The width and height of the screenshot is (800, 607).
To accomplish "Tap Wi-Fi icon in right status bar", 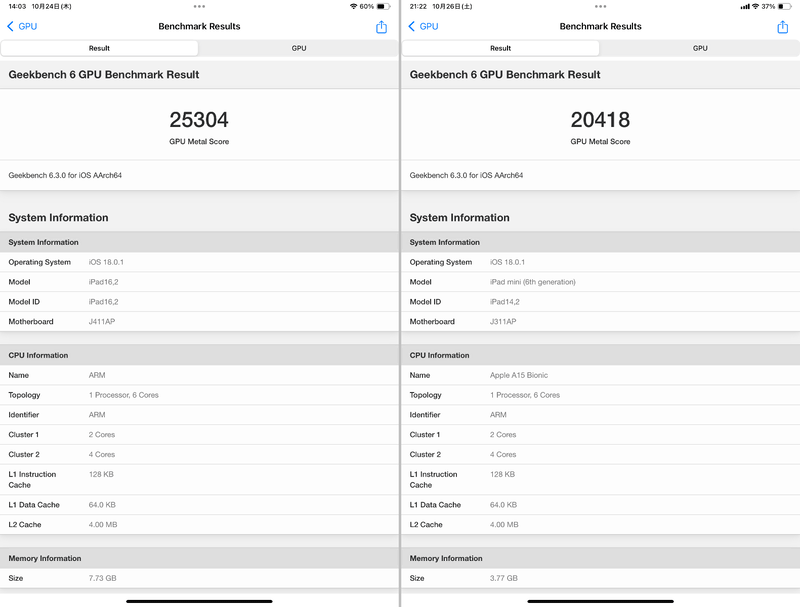I will 756,7.
